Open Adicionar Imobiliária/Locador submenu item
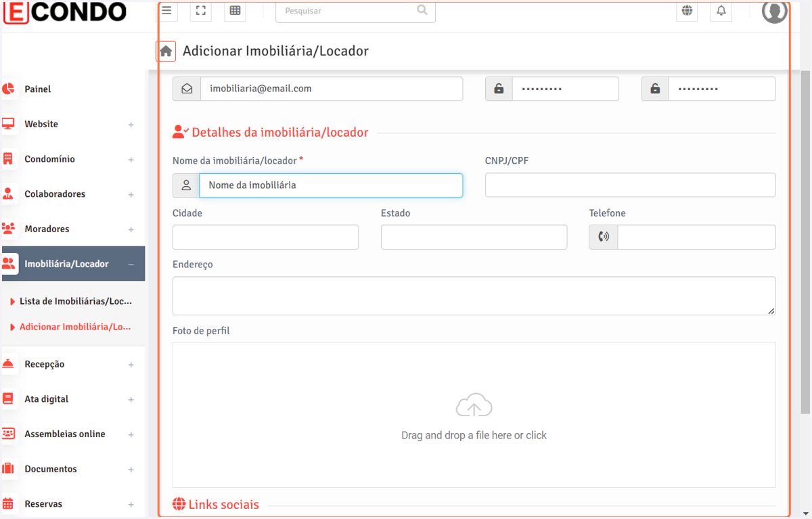Screen dimensions: 812x519 75,327
